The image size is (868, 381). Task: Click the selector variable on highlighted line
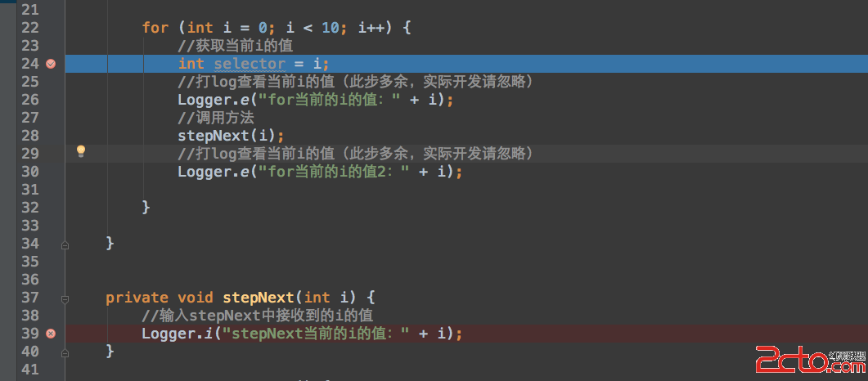(250, 64)
